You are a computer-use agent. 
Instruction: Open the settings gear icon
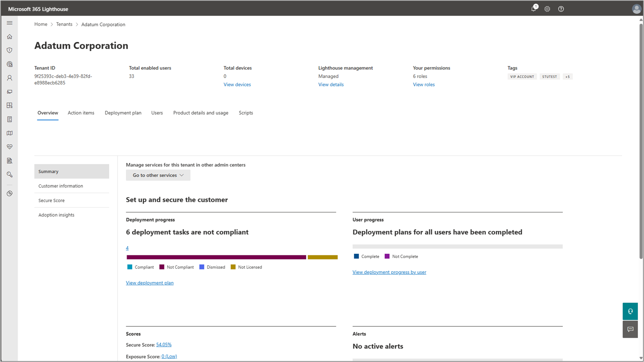(x=547, y=9)
